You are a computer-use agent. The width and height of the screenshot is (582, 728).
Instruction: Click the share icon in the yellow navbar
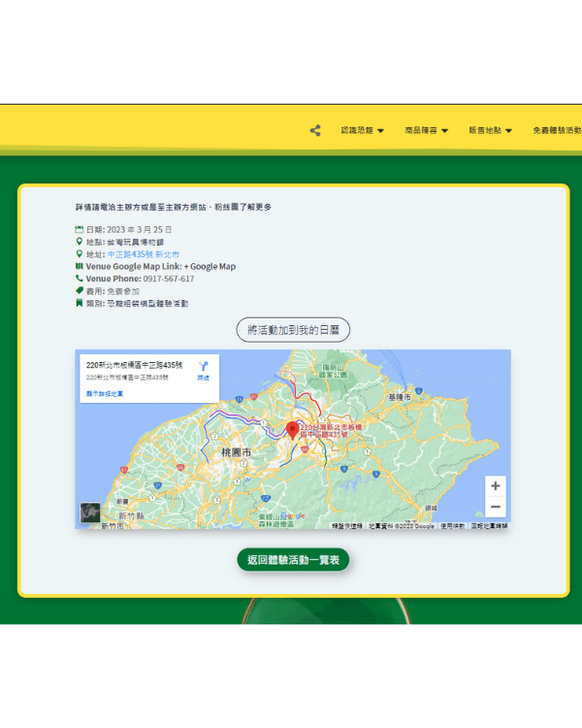[x=315, y=130]
